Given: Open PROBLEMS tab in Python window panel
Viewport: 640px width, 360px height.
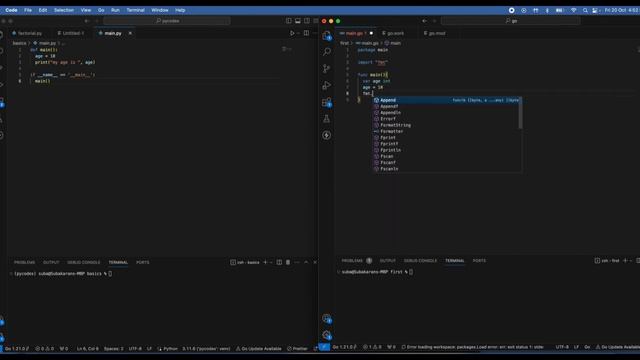Looking at the screenshot, I should tap(24, 262).
